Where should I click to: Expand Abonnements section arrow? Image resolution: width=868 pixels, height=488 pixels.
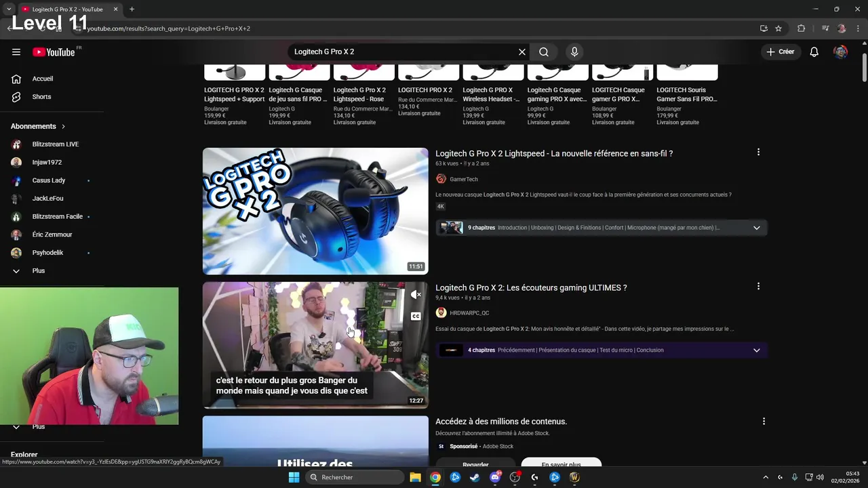(x=64, y=126)
